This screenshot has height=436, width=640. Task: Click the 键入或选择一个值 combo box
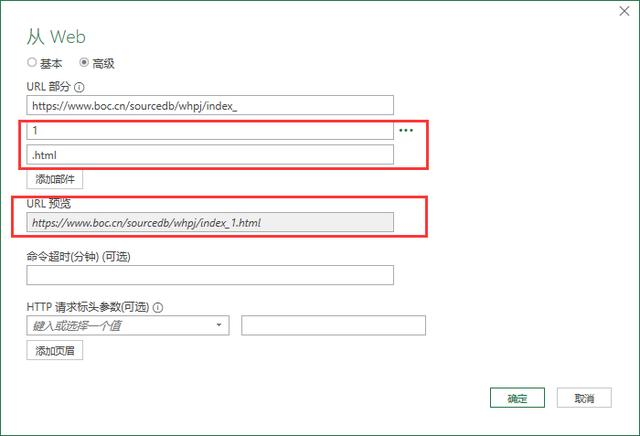[118, 326]
